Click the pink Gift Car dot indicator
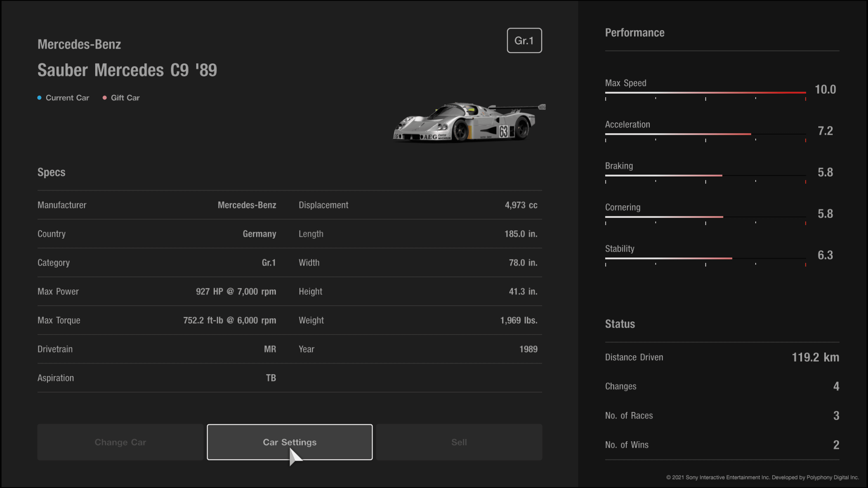Screen dimensions: 868x488 [104, 98]
